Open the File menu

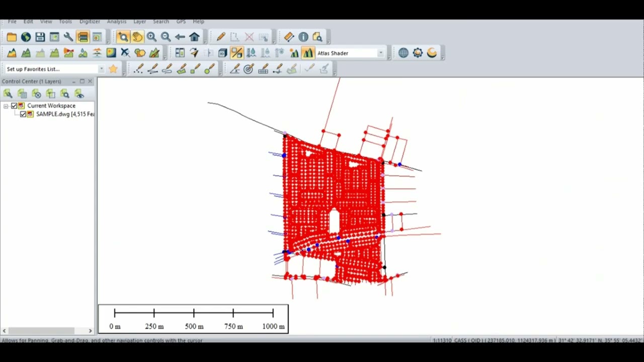click(x=12, y=22)
